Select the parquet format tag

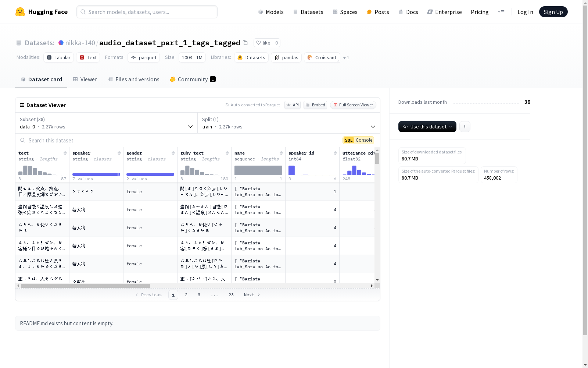point(144,57)
